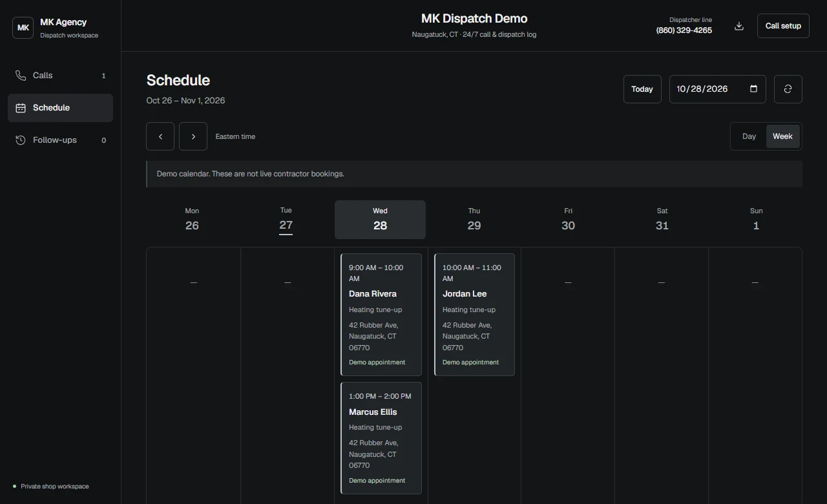Click Naugatuck, CT call & dispatch log subtitle

[474, 34]
